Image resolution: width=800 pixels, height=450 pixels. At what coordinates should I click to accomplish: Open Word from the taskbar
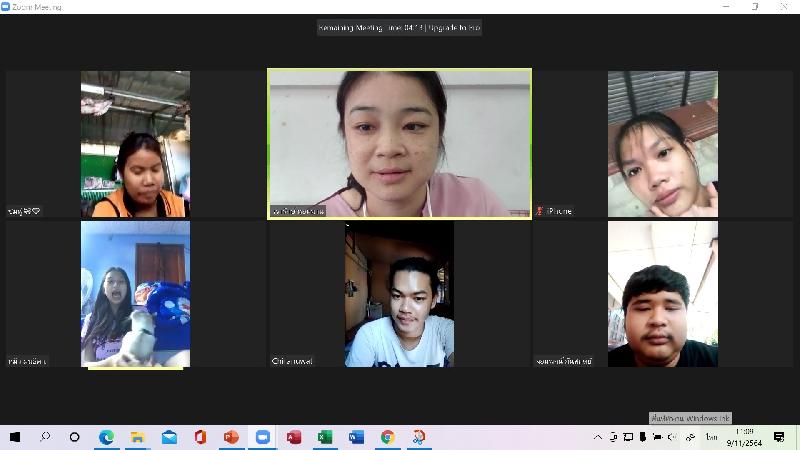click(x=356, y=437)
